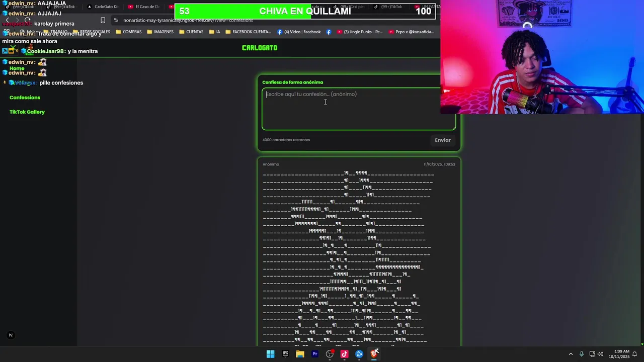Click the CARLOGATO site logo
The width and height of the screenshot is (644, 362).
coord(260,48)
